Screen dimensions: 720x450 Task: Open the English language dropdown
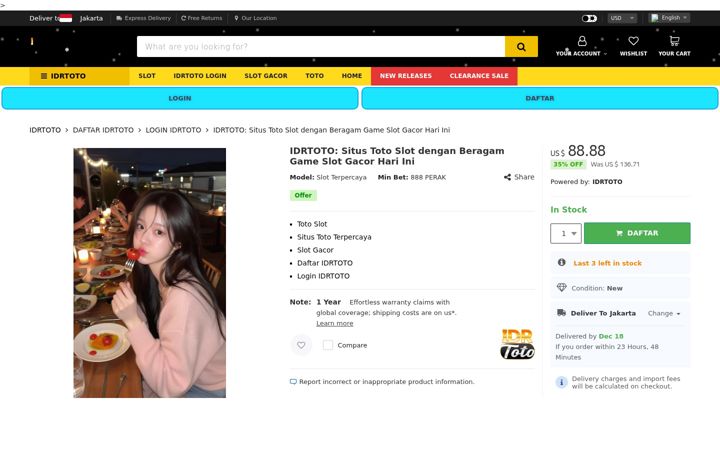(669, 18)
